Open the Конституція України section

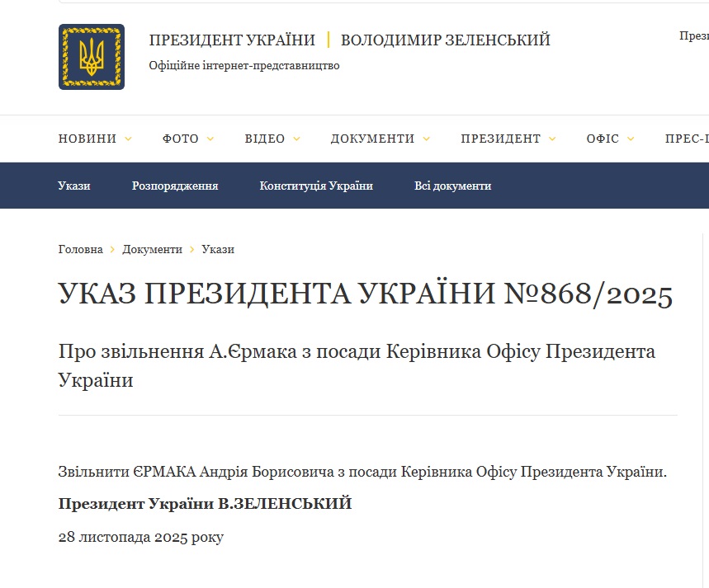(x=316, y=186)
